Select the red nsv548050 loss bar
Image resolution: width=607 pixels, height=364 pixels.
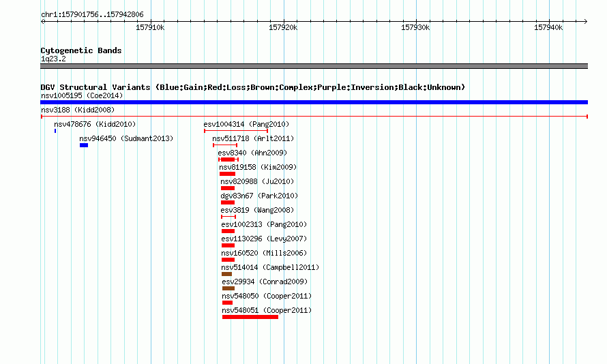pos(228,303)
